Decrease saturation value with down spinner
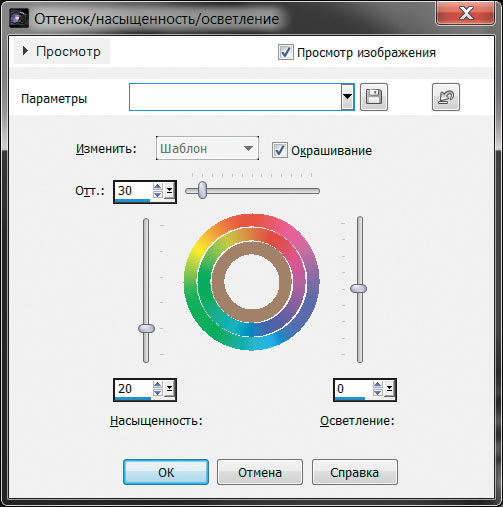The width and height of the screenshot is (503, 507). pos(158,393)
